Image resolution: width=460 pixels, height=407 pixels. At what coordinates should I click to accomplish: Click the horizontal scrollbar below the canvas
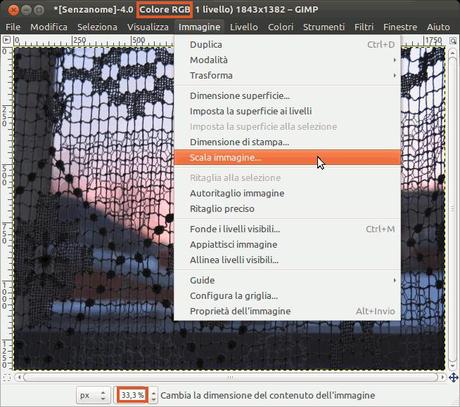pos(230,377)
